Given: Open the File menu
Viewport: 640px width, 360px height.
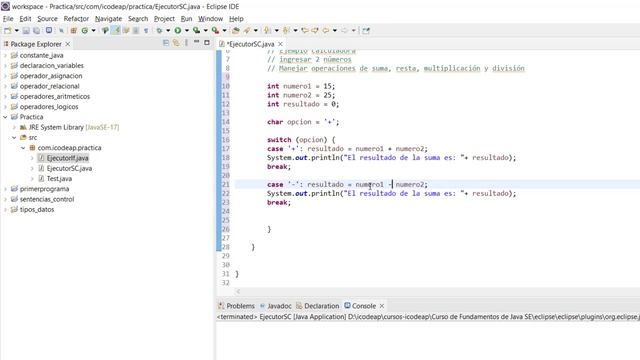Looking at the screenshot, I should 8,19.
